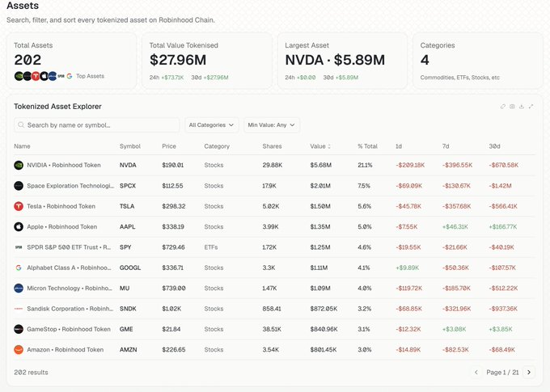Viewport: 550px width, 392px height.
Task: Click the -$1.42M 30d value for SPCX
Action: click(500, 186)
